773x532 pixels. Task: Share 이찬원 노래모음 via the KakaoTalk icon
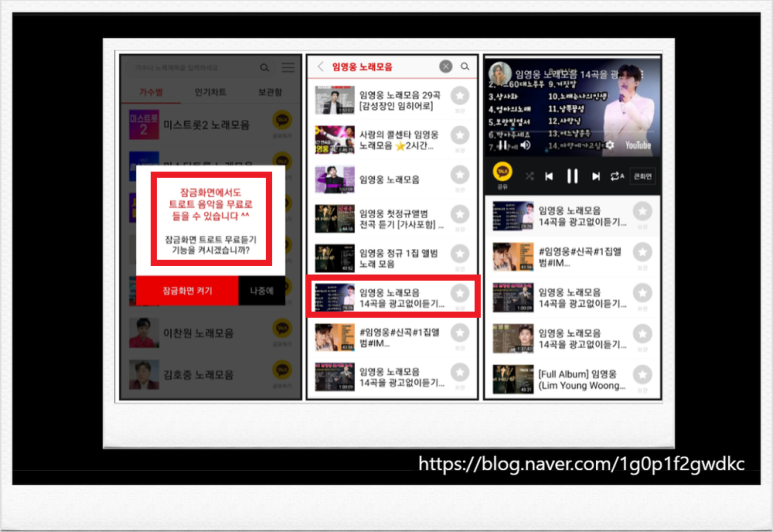(x=282, y=328)
